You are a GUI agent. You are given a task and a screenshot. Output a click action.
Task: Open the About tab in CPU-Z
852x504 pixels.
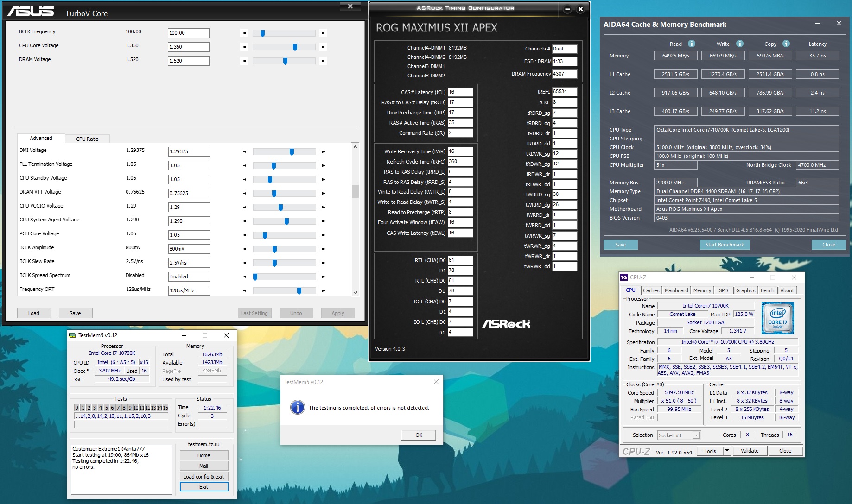click(x=787, y=290)
